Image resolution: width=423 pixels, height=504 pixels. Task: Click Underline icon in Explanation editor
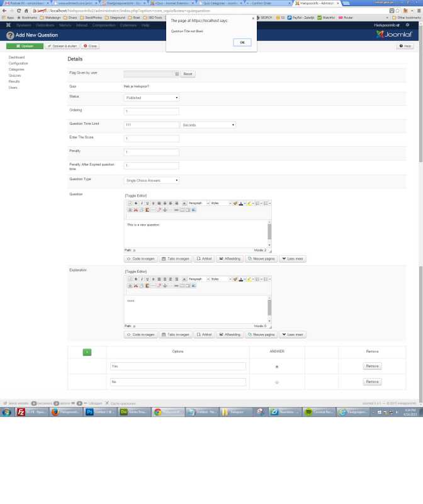pos(147,278)
